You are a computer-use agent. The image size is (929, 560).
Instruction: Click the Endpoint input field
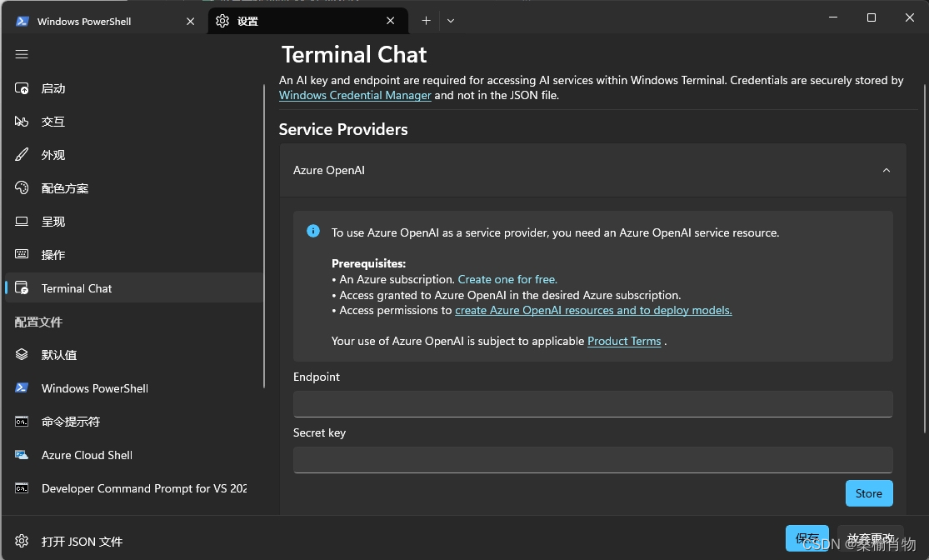(x=592, y=404)
